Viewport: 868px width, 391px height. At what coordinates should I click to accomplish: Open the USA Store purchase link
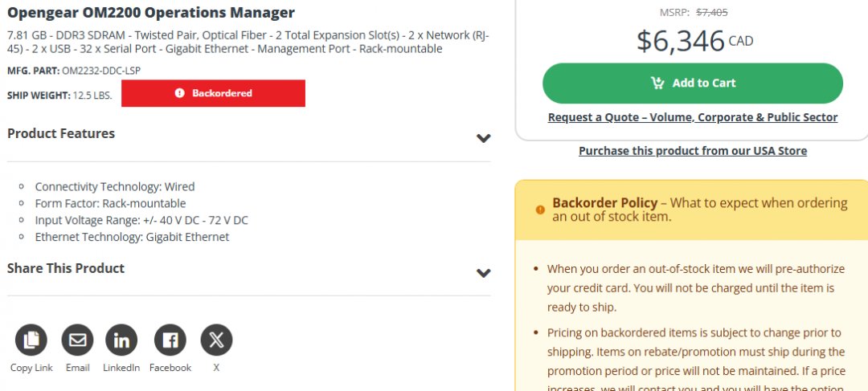692,151
